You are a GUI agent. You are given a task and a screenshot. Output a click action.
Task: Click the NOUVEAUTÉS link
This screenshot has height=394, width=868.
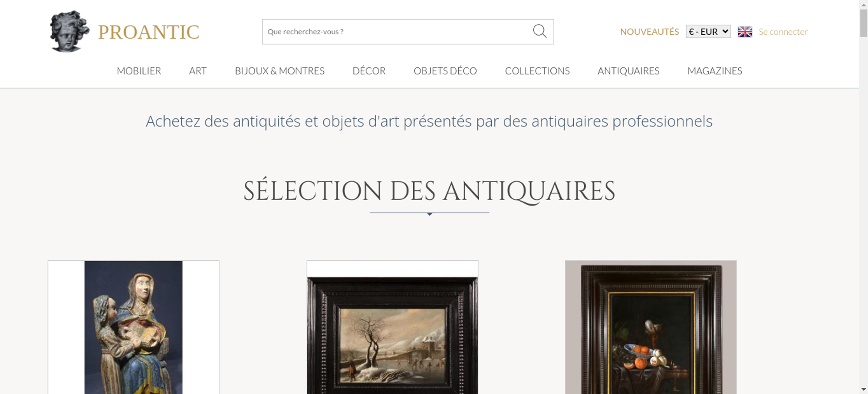(649, 32)
